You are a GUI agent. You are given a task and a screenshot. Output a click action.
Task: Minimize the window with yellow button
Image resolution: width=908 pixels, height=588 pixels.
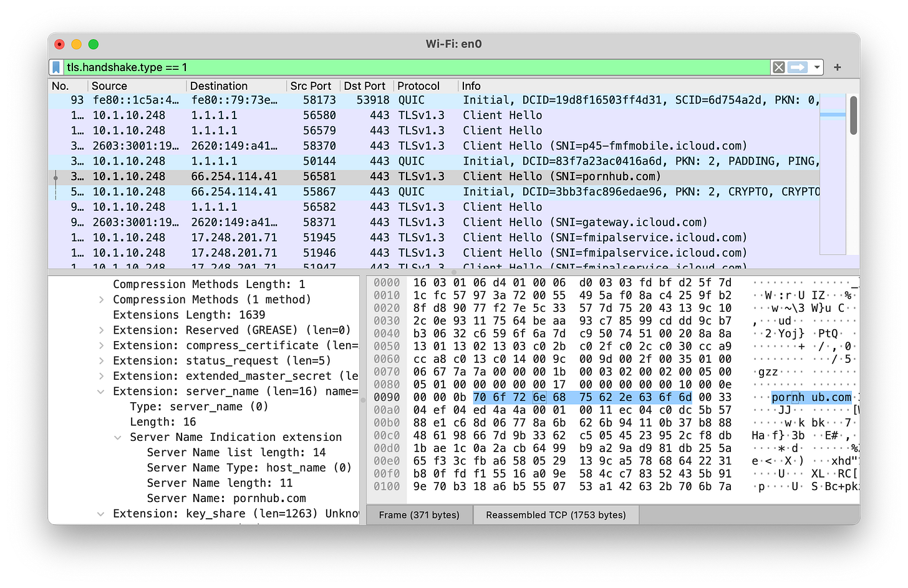(76, 44)
